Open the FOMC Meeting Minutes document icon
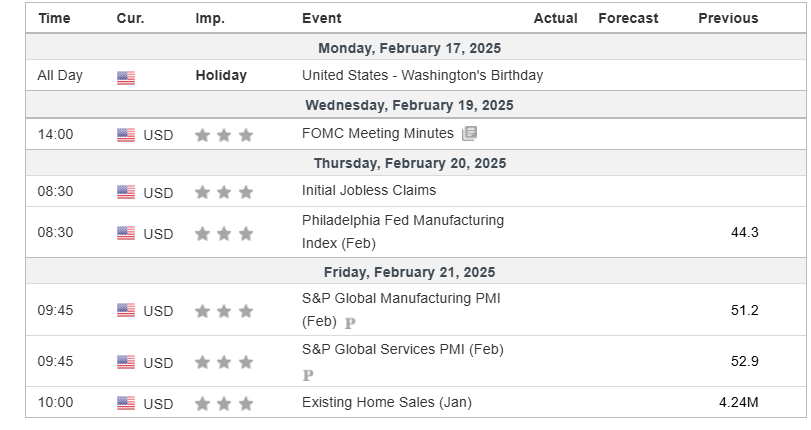811x430 pixels. tap(469, 134)
